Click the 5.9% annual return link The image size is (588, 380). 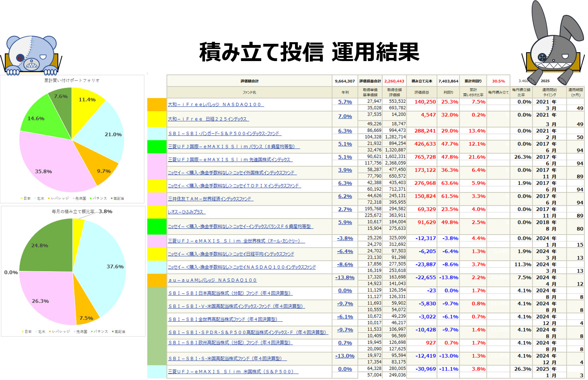(345, 223)
